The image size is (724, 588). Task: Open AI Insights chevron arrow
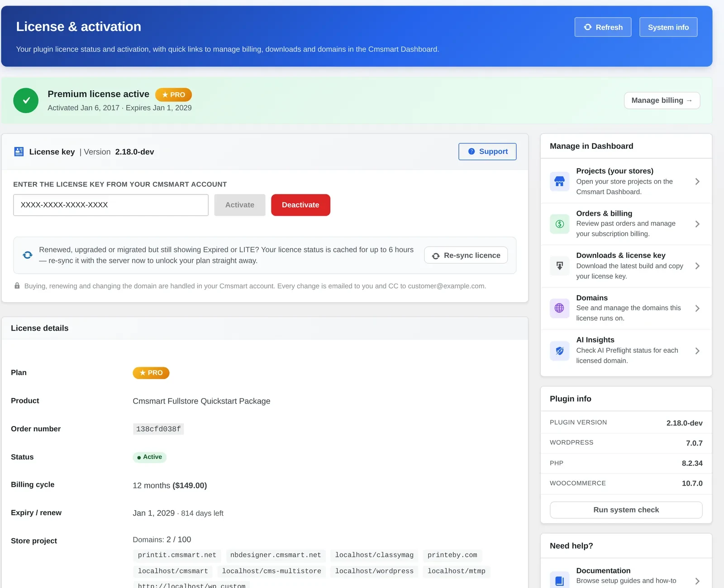pos(697,351)
